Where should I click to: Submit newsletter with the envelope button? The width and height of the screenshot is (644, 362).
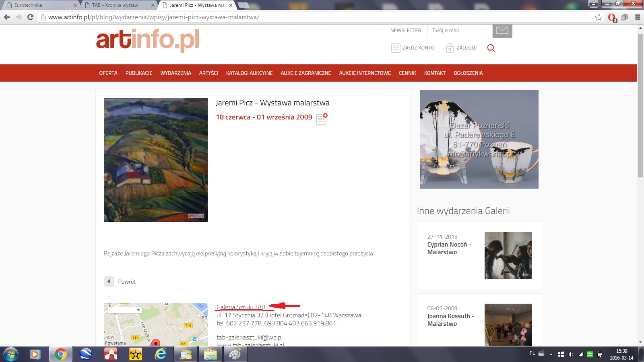tap(502, 31)
